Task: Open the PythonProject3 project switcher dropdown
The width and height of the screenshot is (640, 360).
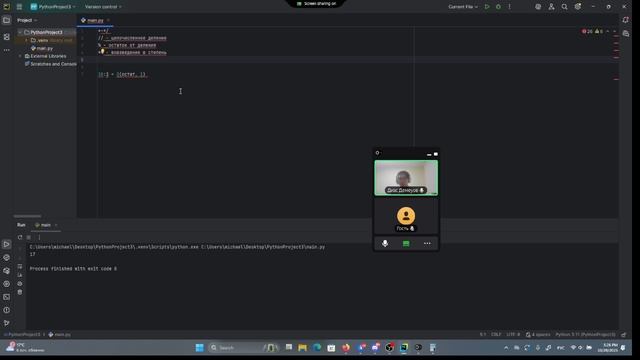Action: (53, 7)
